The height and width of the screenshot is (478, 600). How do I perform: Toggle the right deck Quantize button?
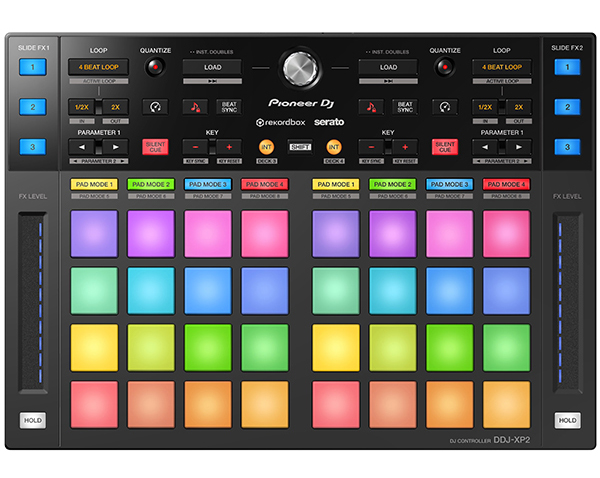point(445,67)
